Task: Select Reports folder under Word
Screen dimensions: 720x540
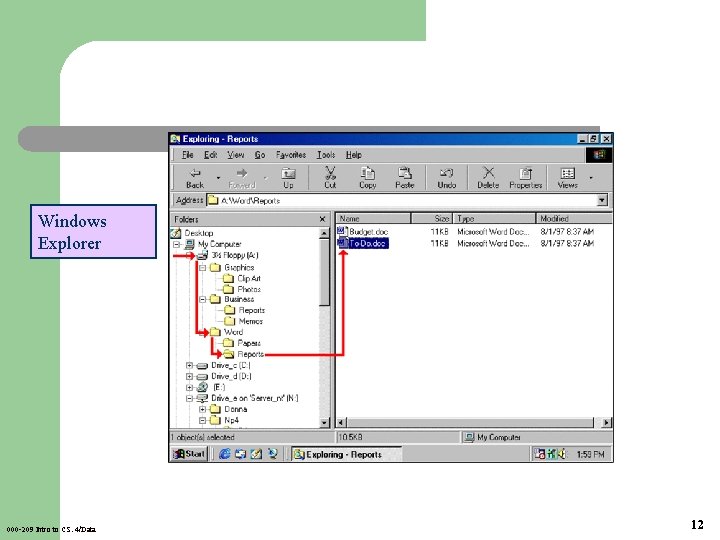Action: tap(250, 354)
